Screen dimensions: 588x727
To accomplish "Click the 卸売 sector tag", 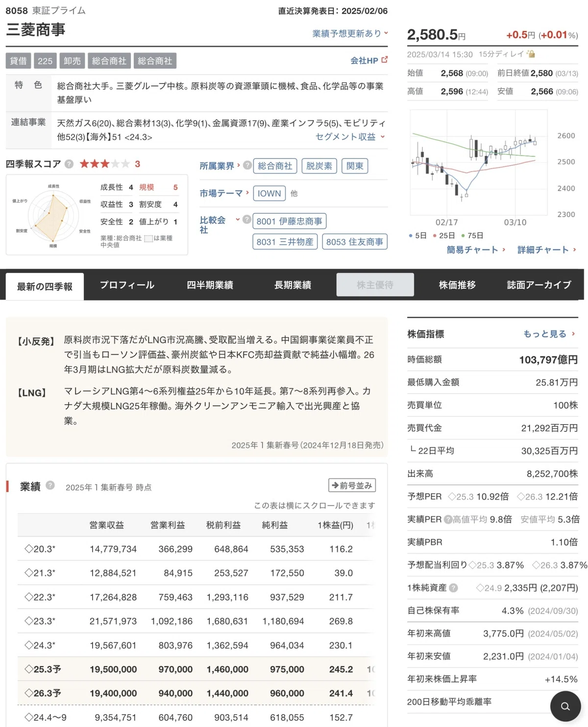I will click(x=72, y=61).
